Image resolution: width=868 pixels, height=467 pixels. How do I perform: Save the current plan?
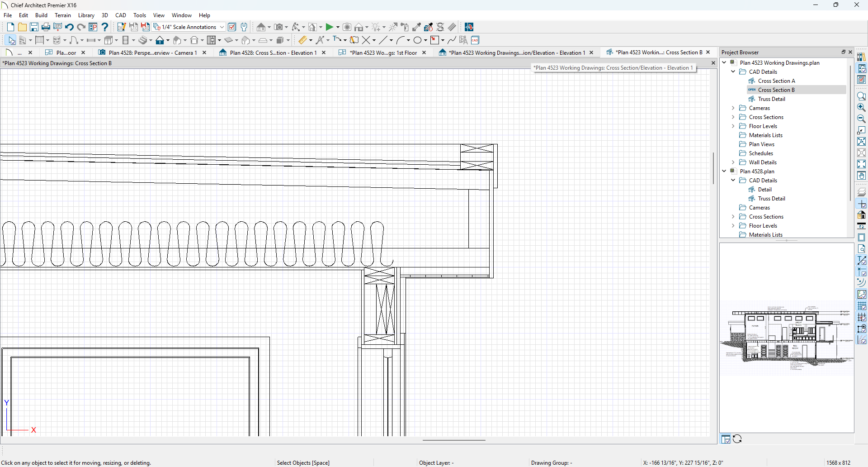point(34,27)
